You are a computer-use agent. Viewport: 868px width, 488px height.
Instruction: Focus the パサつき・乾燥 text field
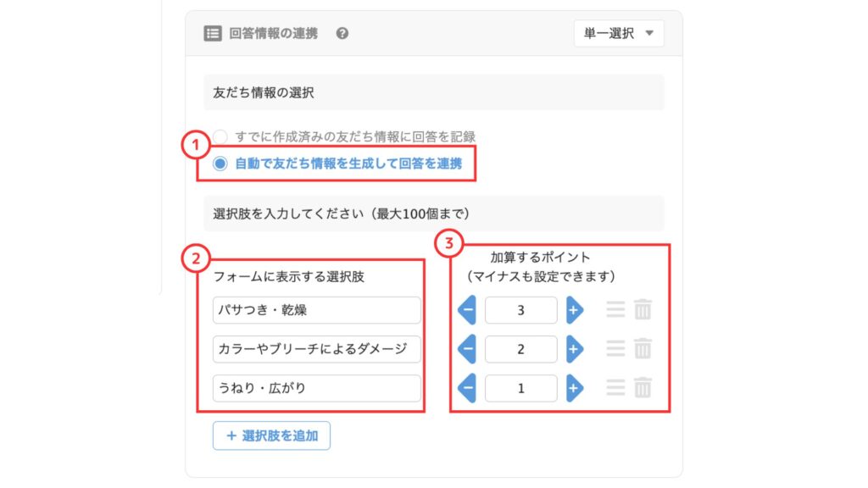click(x=317, y=310)
